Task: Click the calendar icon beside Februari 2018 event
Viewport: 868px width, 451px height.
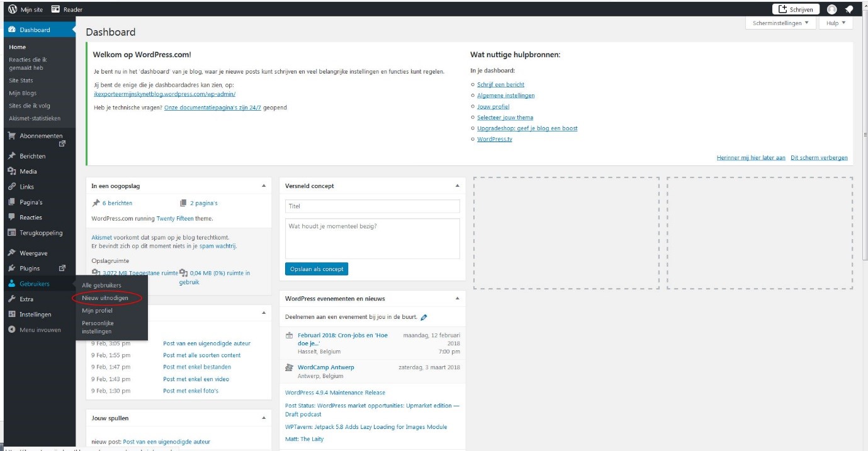Action: coord(289,335)
